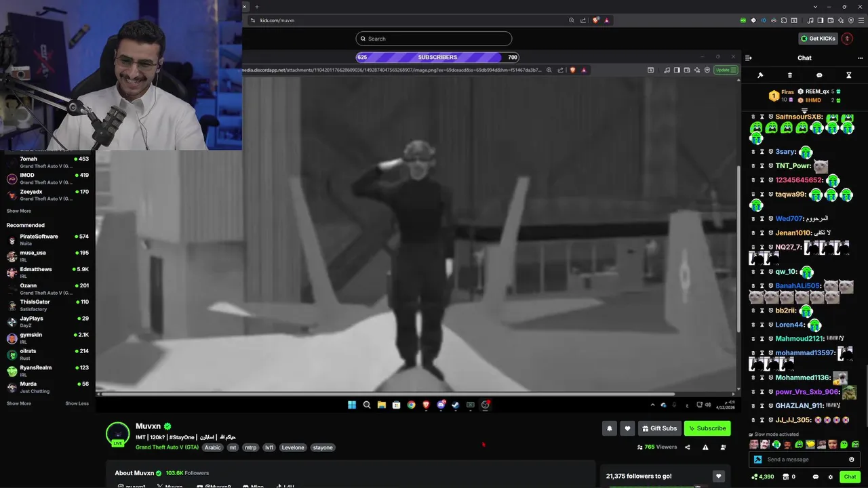Click the subscribers goal progress bar
The height and width of the screenshot is (488, 868).
pos(437,57)
